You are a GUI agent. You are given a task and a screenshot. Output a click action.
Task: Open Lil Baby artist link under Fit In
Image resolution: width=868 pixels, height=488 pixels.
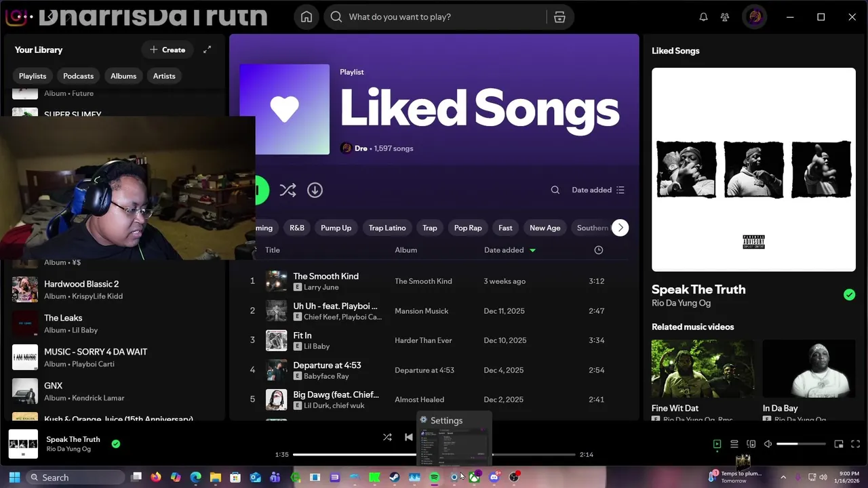click(317, 346)
